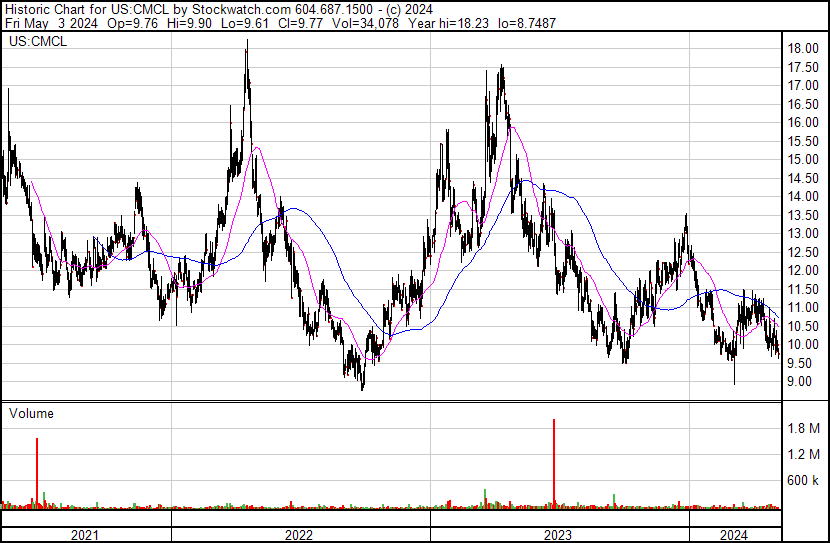830x543 pixels.
Task: Click the 16.00 price axis label
Action: (x=803, y=122)
